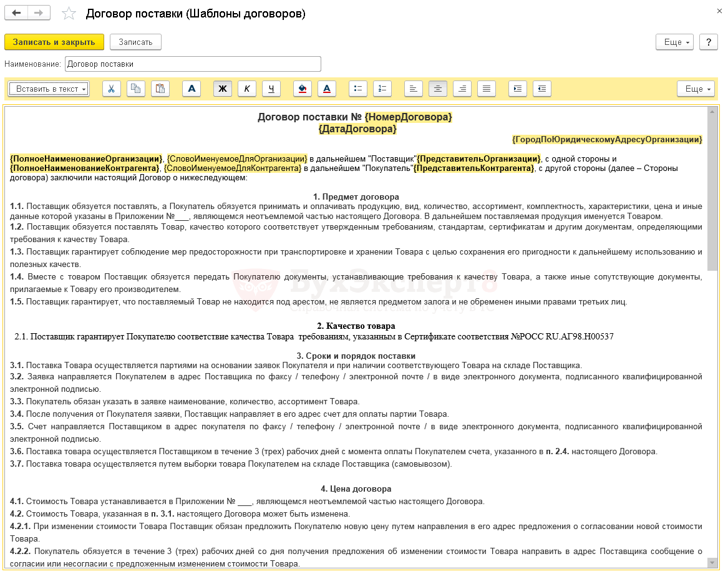Toggle bold formatting (Ж)
Image resolution: width=728 pixels, height=574 pixels.
[223, 89]
